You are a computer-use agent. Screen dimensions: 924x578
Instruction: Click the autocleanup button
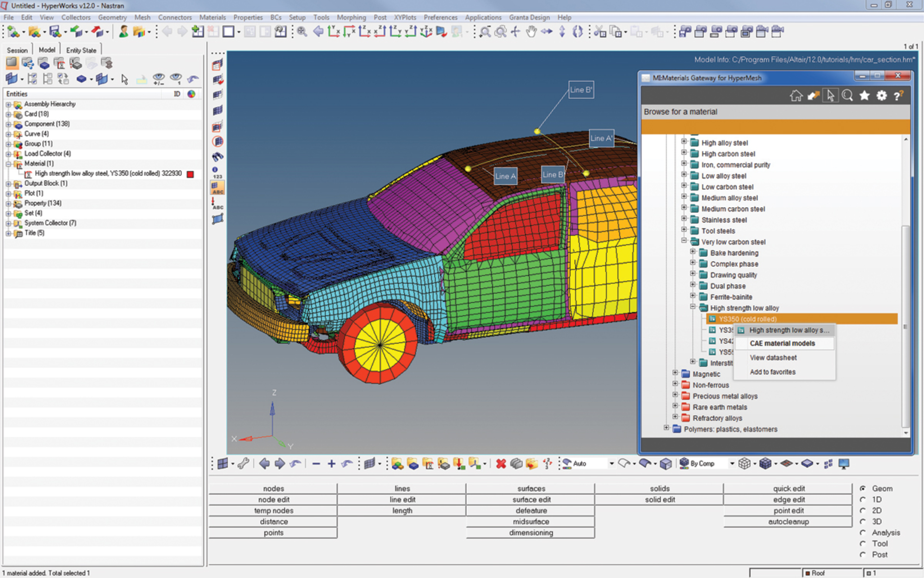pyautogui.click(x=788, y=522)
